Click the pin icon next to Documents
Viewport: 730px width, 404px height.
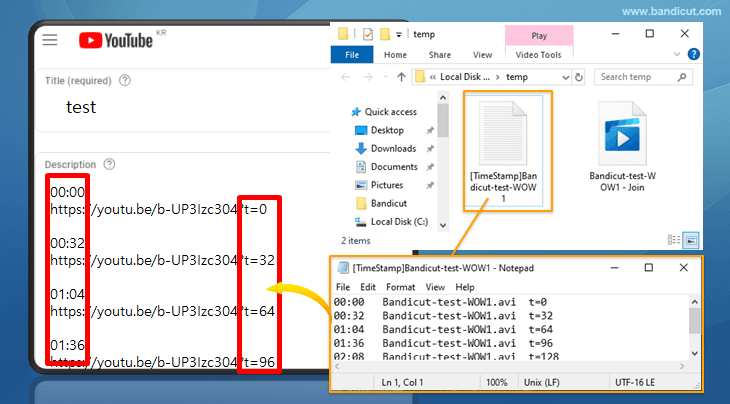[x=430, y=167]
